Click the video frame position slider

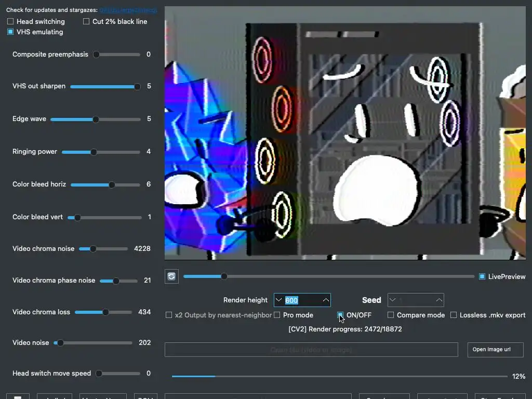click(329, 276)
